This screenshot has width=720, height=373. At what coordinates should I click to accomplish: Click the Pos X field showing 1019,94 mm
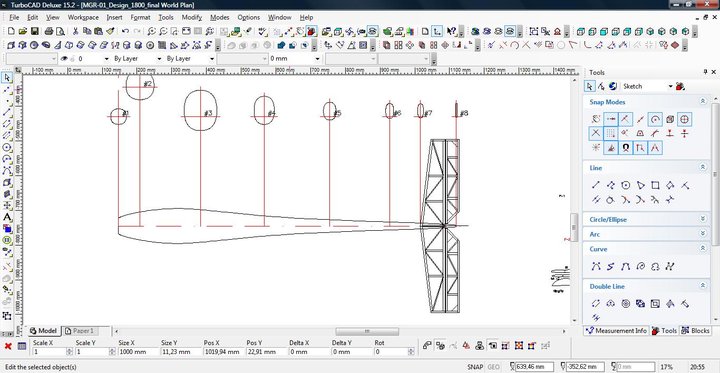pyautogui.click(x=222, y=352)
